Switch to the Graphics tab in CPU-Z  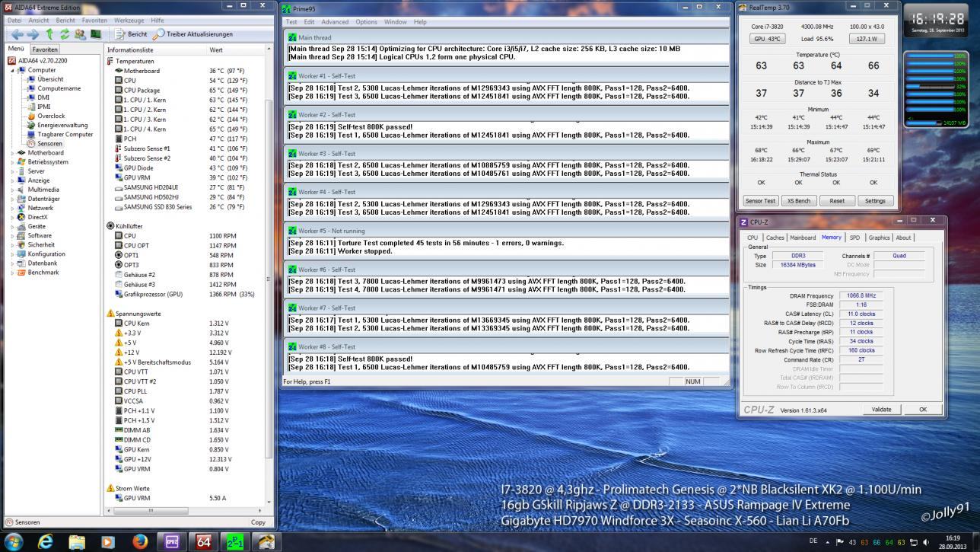879,238
